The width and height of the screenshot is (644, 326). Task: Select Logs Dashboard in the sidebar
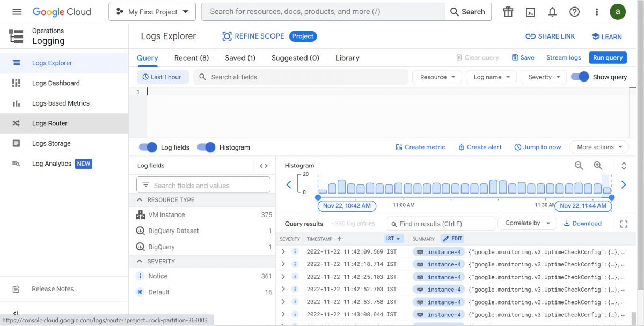click(56, 83)
